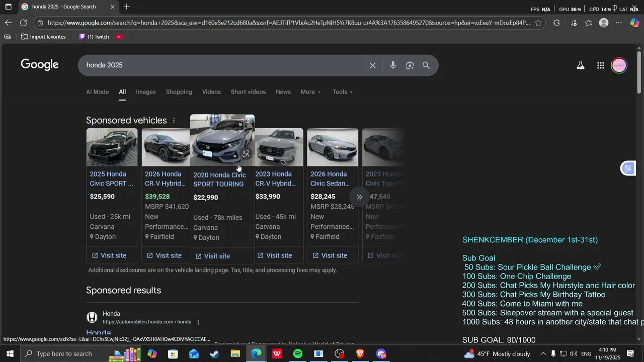This screenshot has height=362, width=644.
Task: Open Steam from taskbar
Action: pyautogui.click(x=214, y=354)
